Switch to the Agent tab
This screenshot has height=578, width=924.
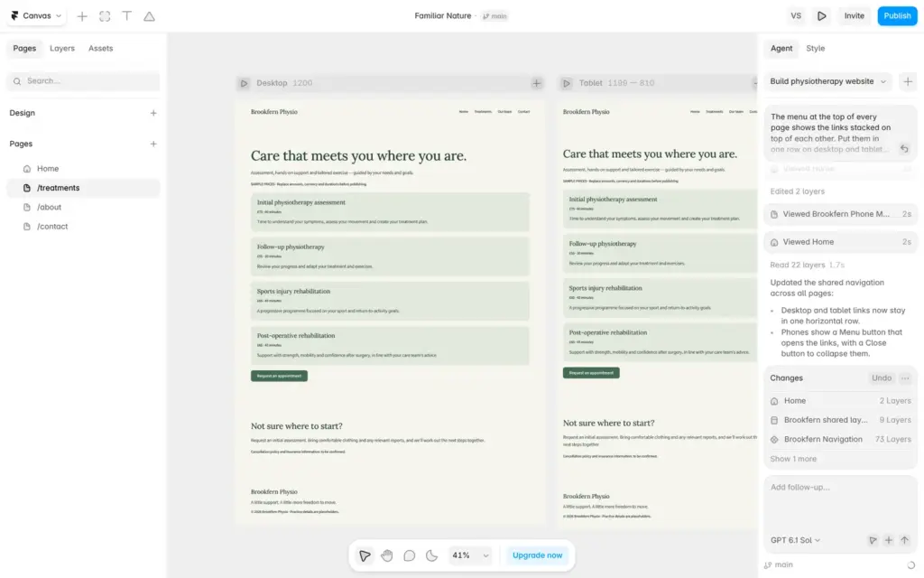pyautogui.click(x=781, y=49)
